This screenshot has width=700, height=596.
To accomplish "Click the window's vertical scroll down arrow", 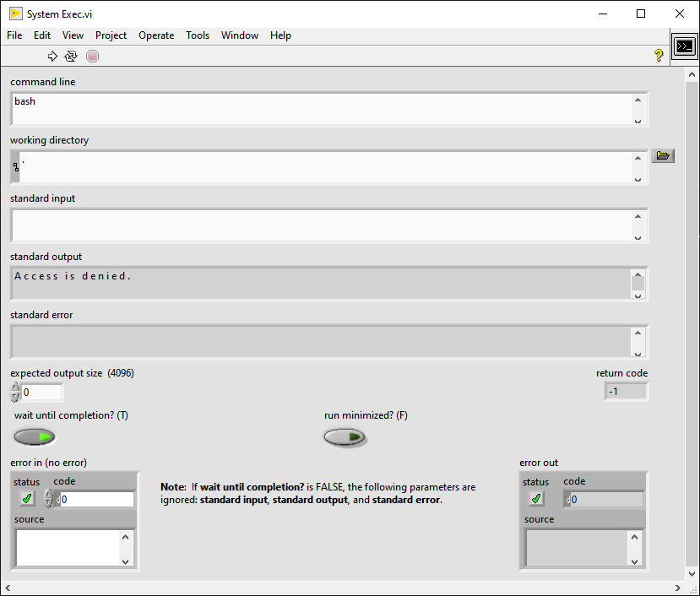I will point(692,574).
